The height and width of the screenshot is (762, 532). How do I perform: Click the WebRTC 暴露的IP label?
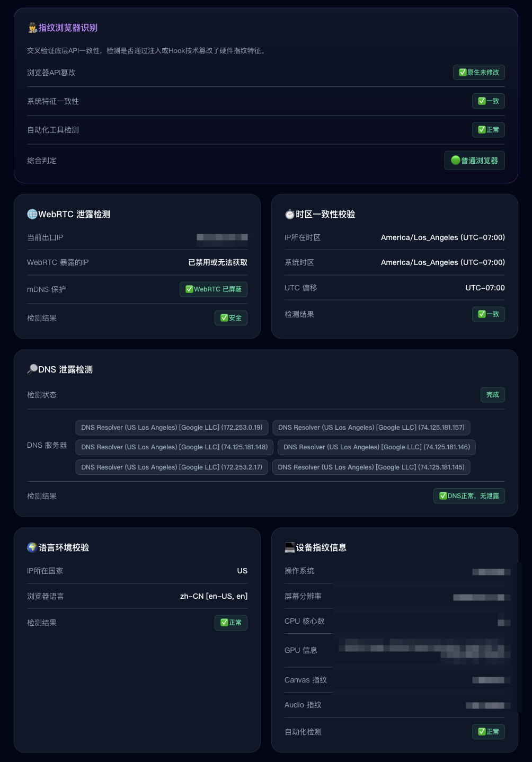coord(58,262)
